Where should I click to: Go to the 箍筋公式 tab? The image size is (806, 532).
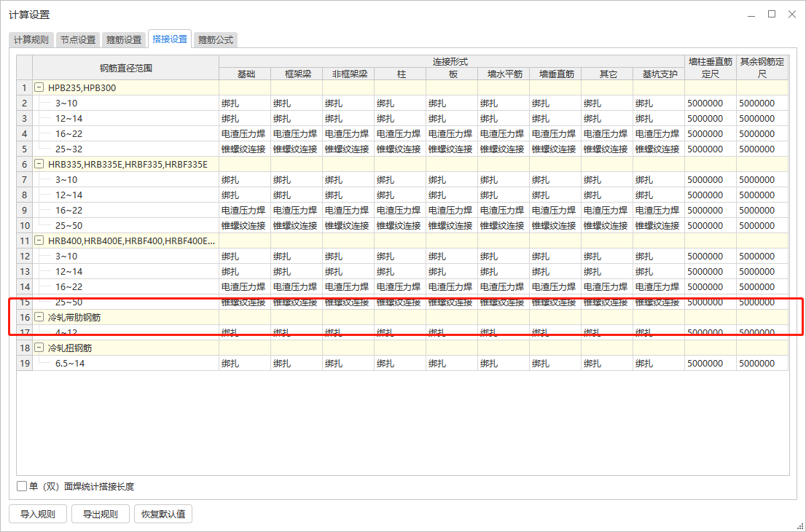pyautogui.click(x=216, y=39)
